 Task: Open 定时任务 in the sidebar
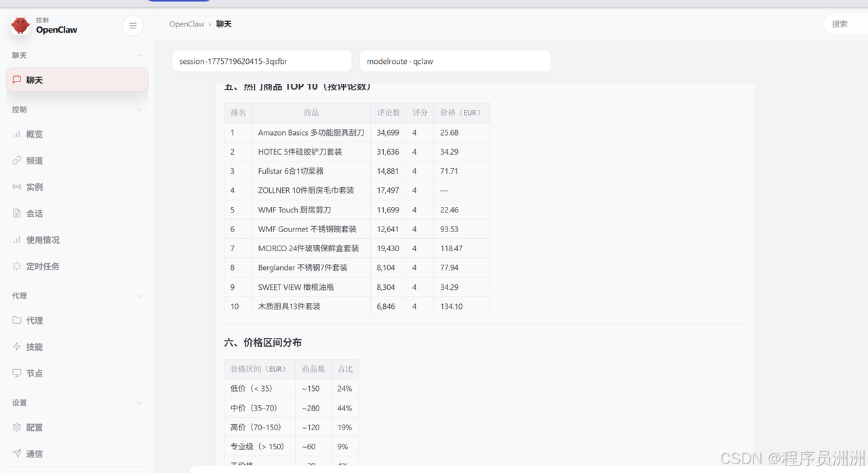[77, 267]
